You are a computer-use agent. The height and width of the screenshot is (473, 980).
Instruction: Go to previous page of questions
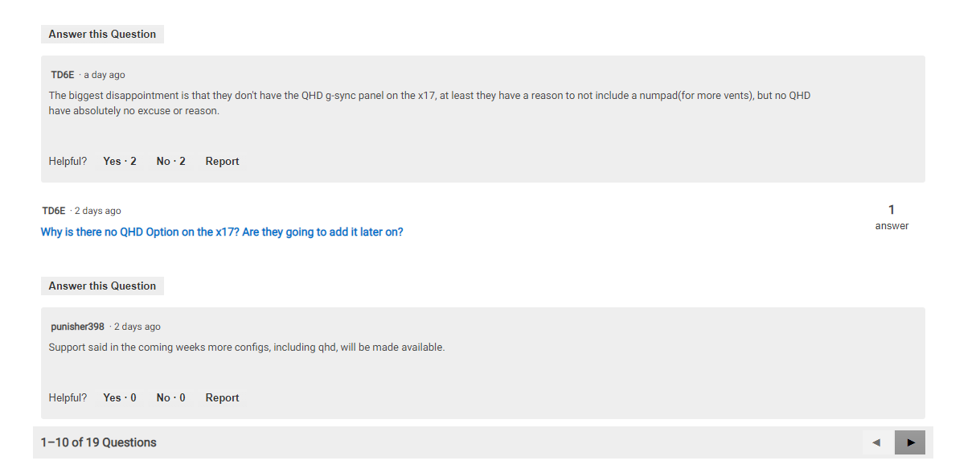click(x=877, y=442)
